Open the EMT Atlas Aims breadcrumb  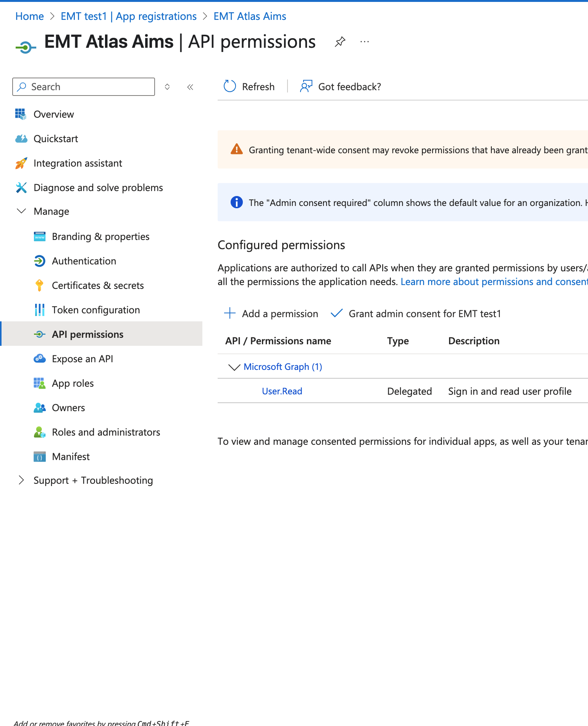[x=250, y=16]
